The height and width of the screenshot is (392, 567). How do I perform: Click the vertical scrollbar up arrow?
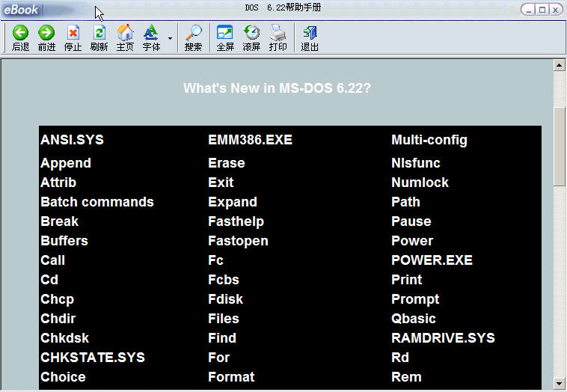[x=559, y=65]
